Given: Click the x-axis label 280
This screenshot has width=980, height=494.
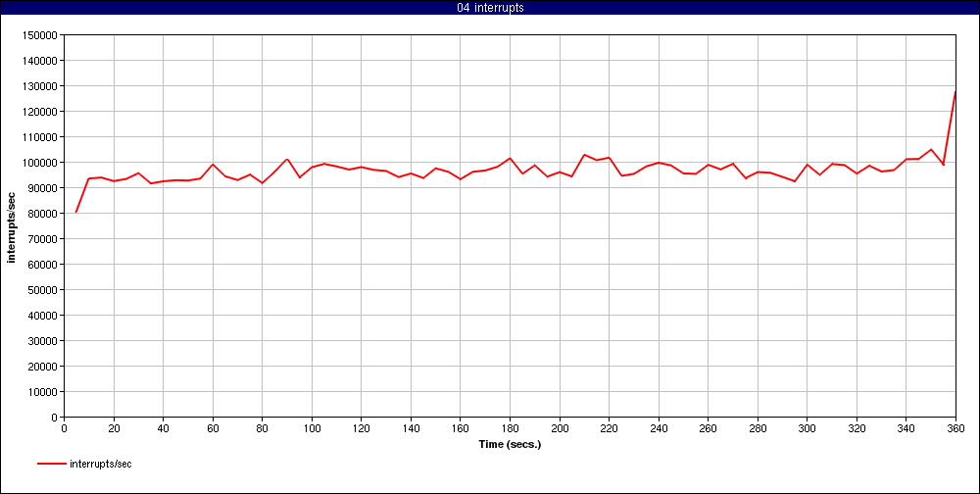Looking at the screenshot, I should 758,428.
